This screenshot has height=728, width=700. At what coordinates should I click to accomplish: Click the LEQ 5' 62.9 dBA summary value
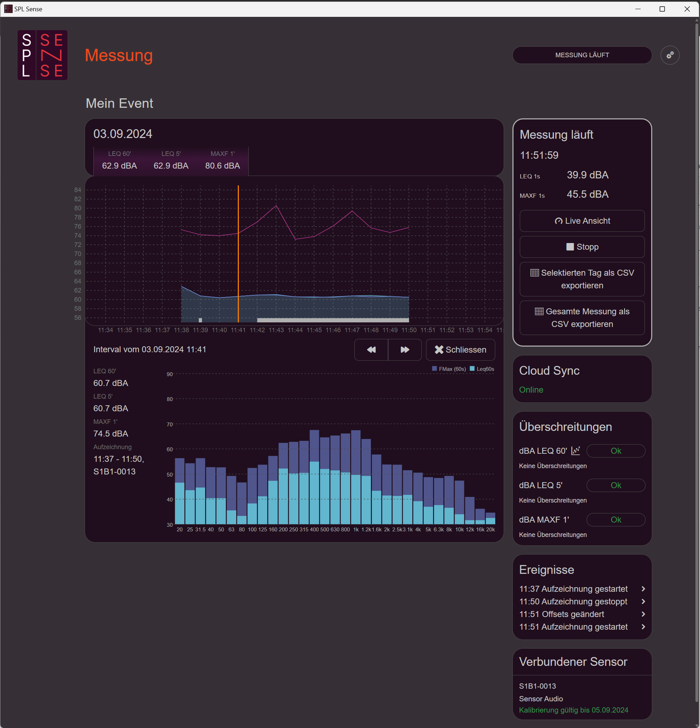click(x=171, y=166)
